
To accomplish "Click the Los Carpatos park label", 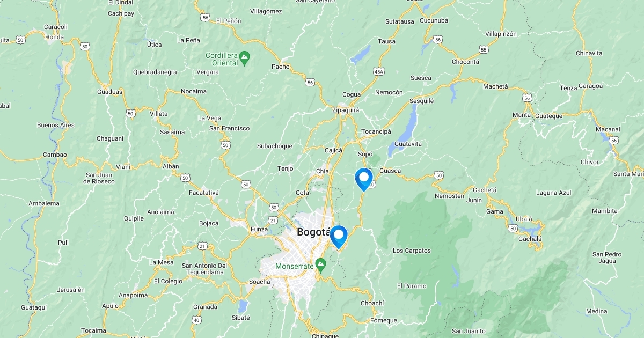I will click(412, 251).
